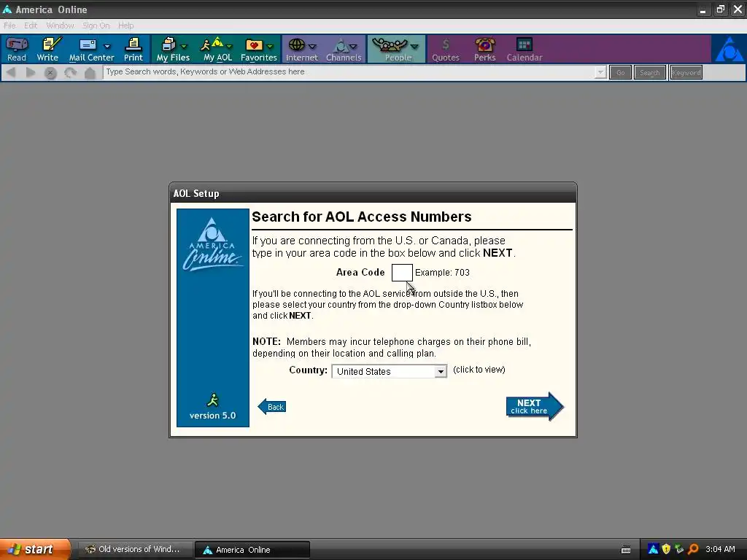Click the security shield tray icon
Screen dimensions: 747x560
point(666,549)
